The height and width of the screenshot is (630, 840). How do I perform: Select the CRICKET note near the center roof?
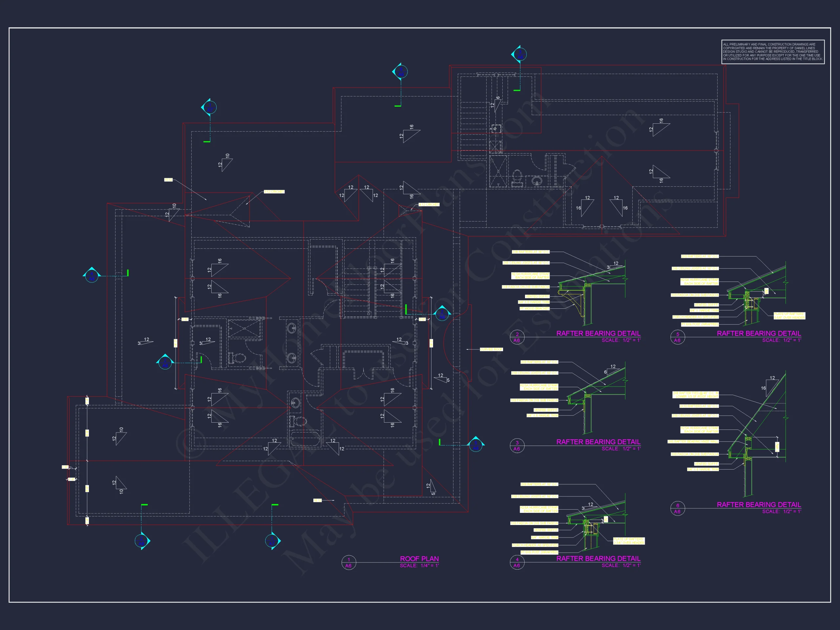(429, 205)
